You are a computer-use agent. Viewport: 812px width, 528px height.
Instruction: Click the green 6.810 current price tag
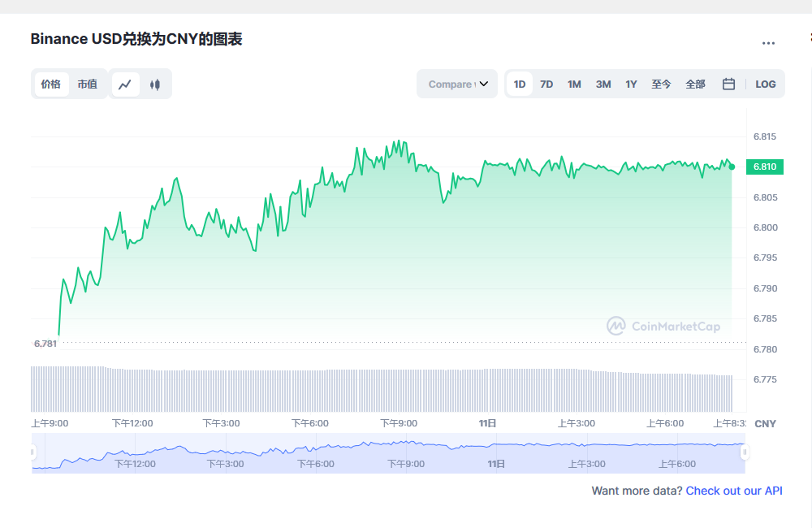coord(765,167)
